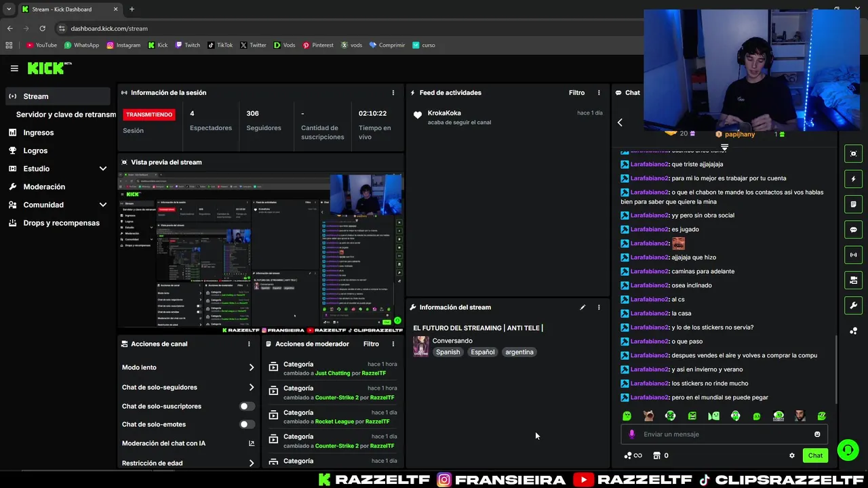This screenshot has height=488, width=868.
Task: Expand Comunidad sidebar section
Action: (x=103, y=205)
